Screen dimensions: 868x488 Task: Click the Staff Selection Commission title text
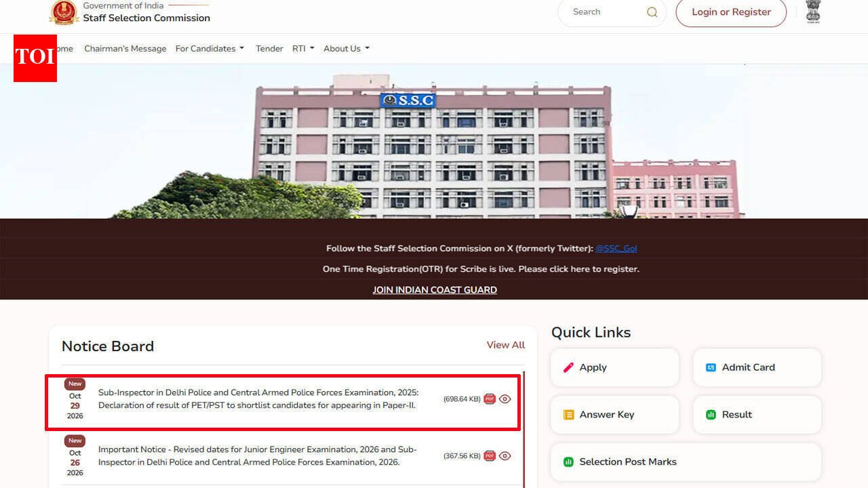pyautogui.click(x=146, y=18)
